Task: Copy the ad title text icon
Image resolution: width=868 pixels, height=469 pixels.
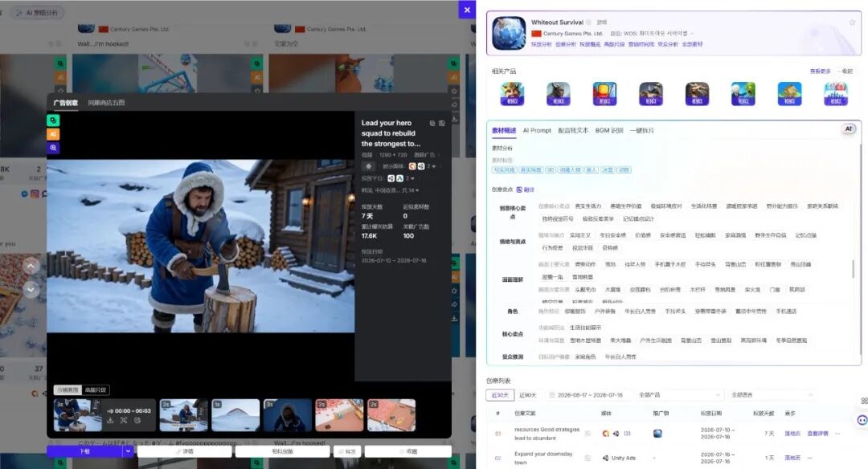Action: (x=432, y=124)
